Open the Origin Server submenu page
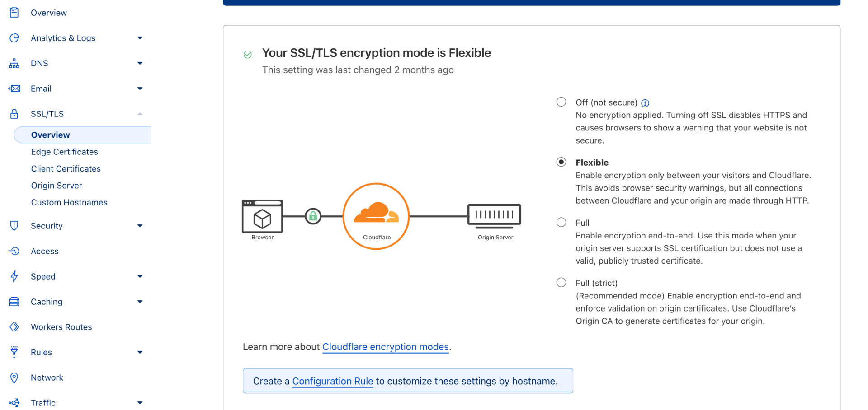This screenshot has width=868, height=410. click(57, 186)
